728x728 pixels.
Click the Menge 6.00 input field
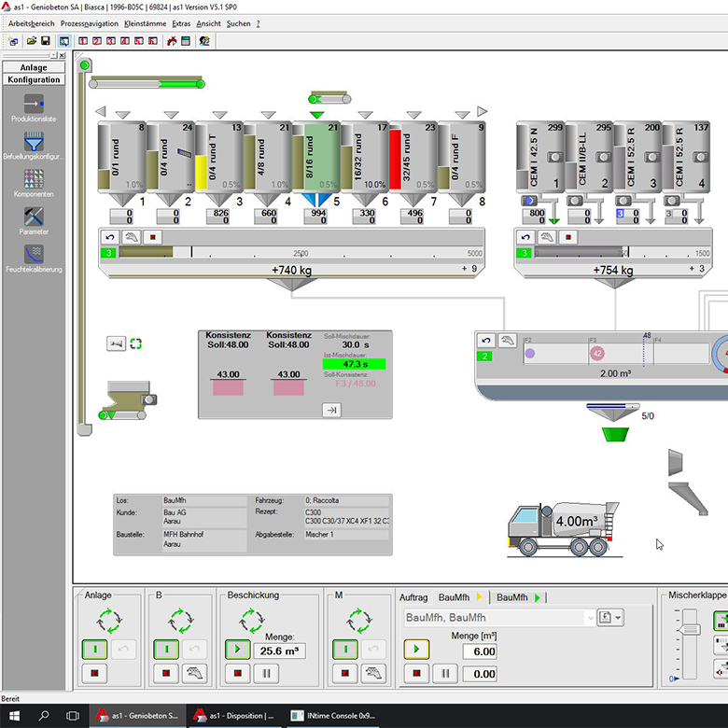tap(479, 651)
